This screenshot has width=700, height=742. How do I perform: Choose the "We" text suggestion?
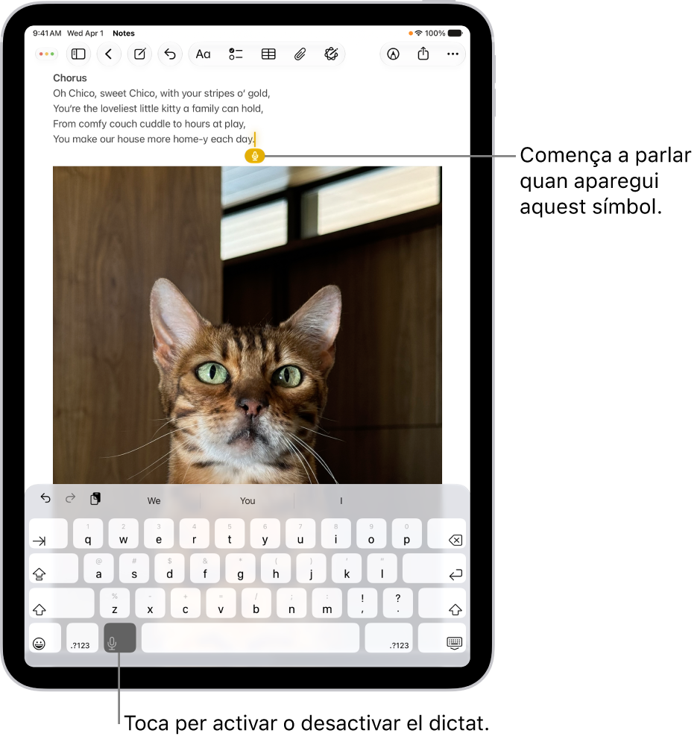tap(154, 500)
